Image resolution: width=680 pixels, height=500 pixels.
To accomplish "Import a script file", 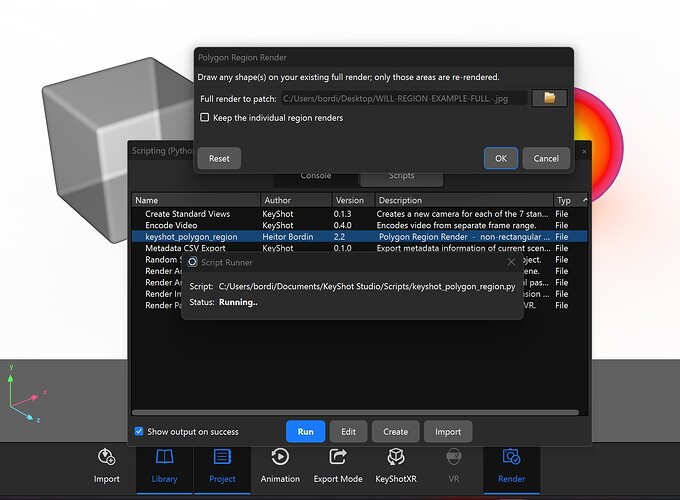I will click(448, 431).
